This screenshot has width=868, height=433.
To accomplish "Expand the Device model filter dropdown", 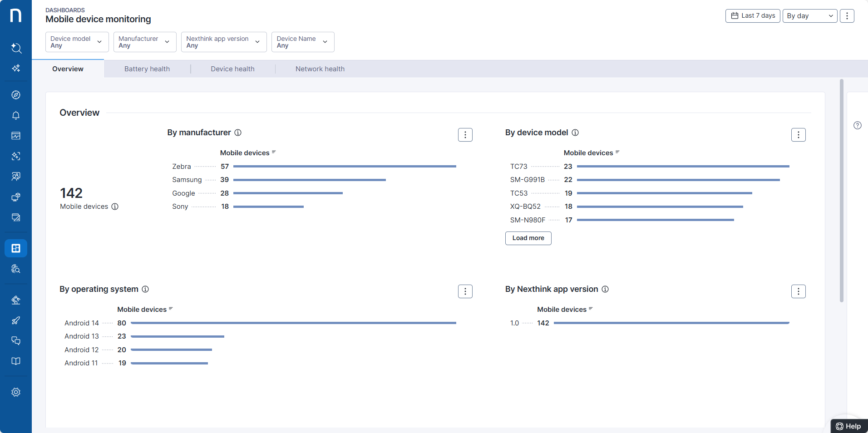I will pos(77,42).
